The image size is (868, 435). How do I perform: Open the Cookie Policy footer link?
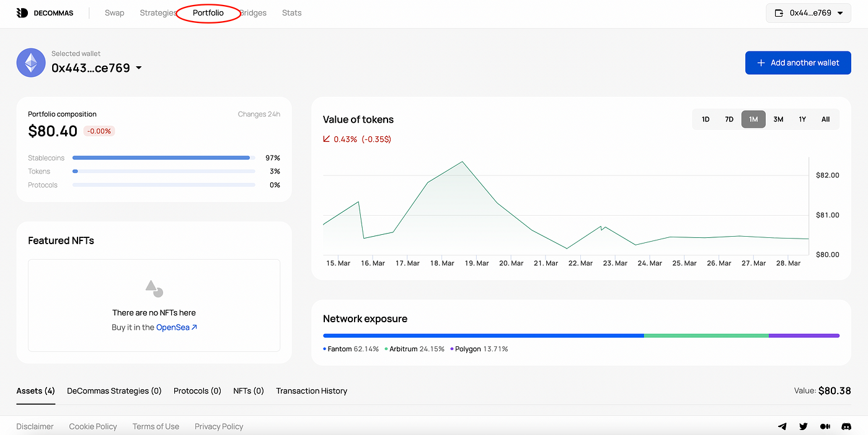93,426
